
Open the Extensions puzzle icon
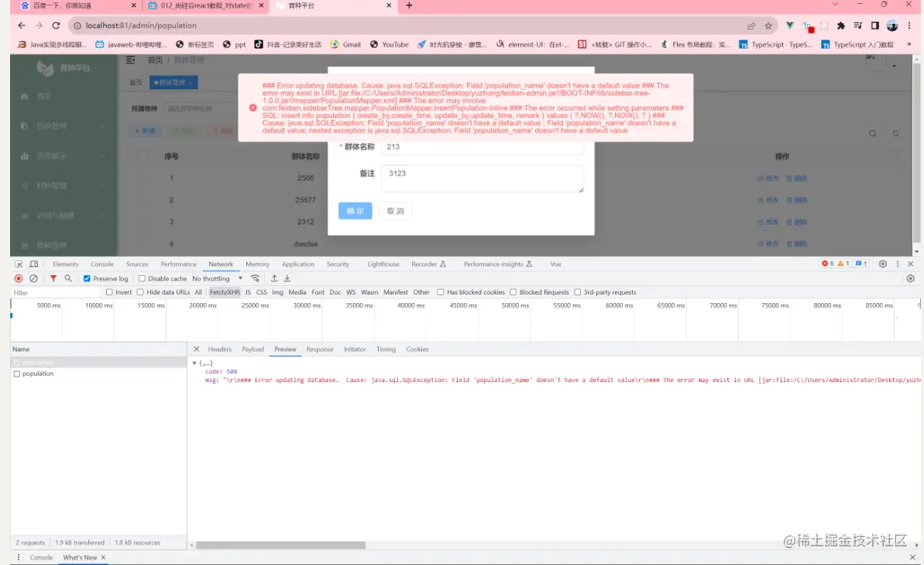point(841,26)
